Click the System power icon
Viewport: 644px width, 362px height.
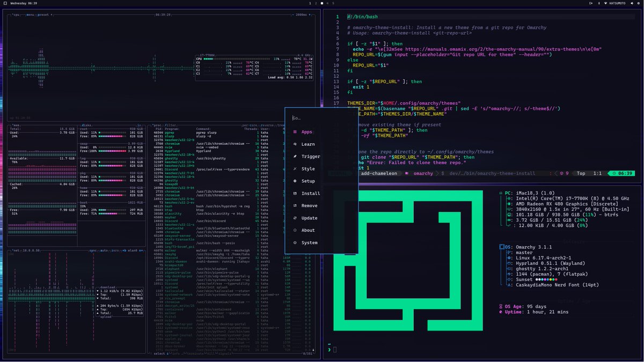pyautogui.click(x=295, y=243)
